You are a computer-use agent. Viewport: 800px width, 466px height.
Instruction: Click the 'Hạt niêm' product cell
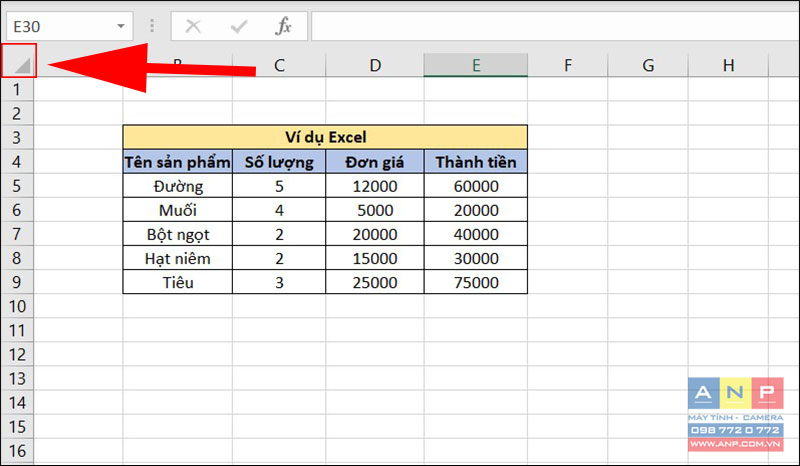coord(178,258)
